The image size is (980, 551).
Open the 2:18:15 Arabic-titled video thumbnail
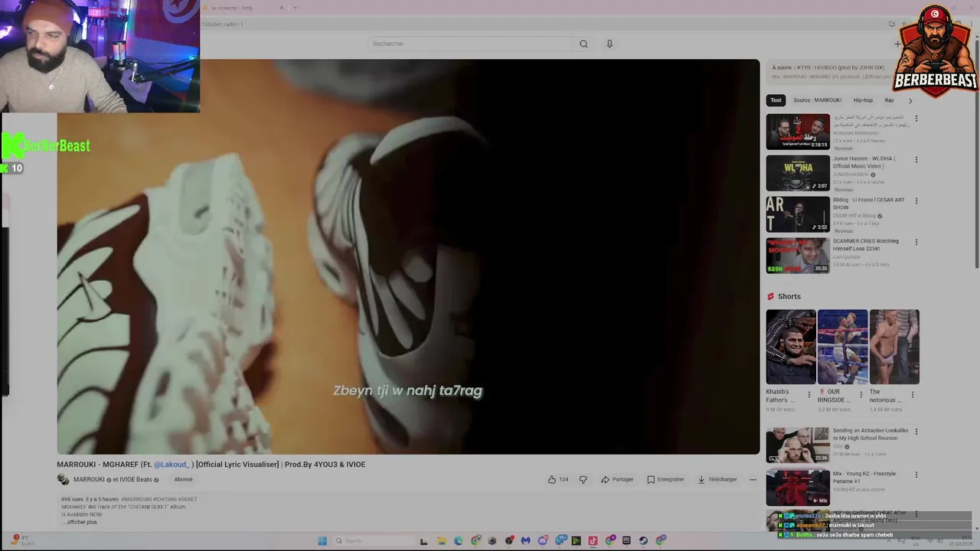click(798, 132)
